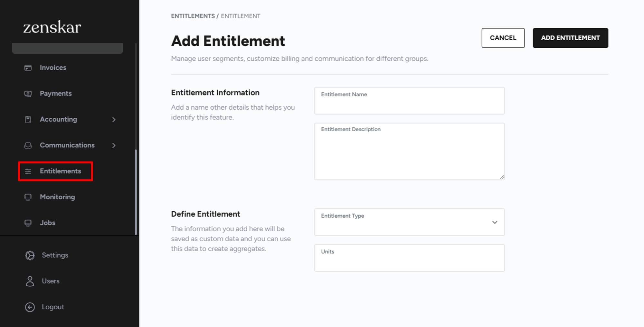Click the Jobs sidebar icon

coord(28,223)
